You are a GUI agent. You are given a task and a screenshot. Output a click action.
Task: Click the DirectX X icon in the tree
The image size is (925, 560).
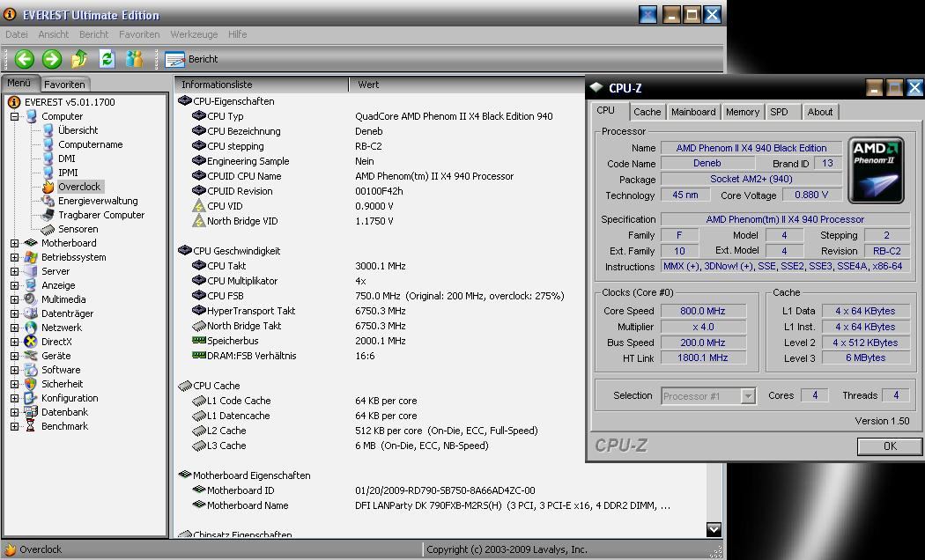coord(31,342)
